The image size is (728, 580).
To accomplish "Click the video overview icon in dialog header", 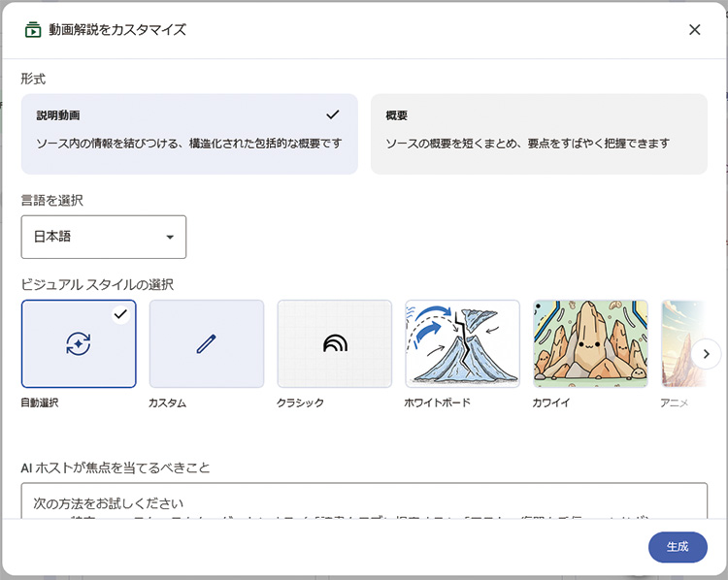I will (33, 29).
